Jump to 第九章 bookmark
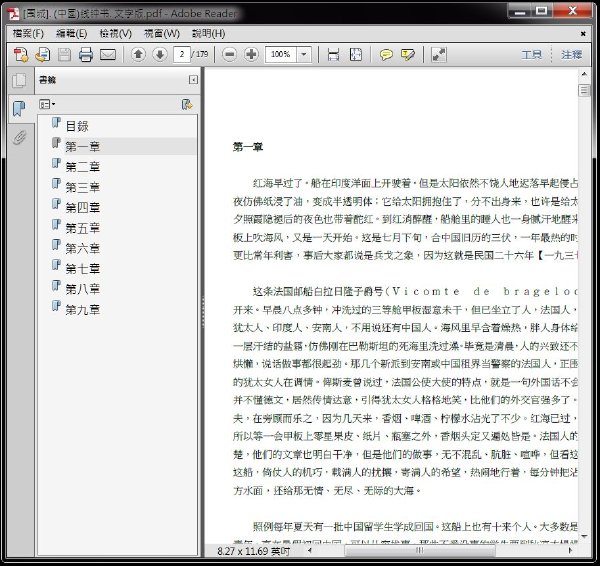 83,310
